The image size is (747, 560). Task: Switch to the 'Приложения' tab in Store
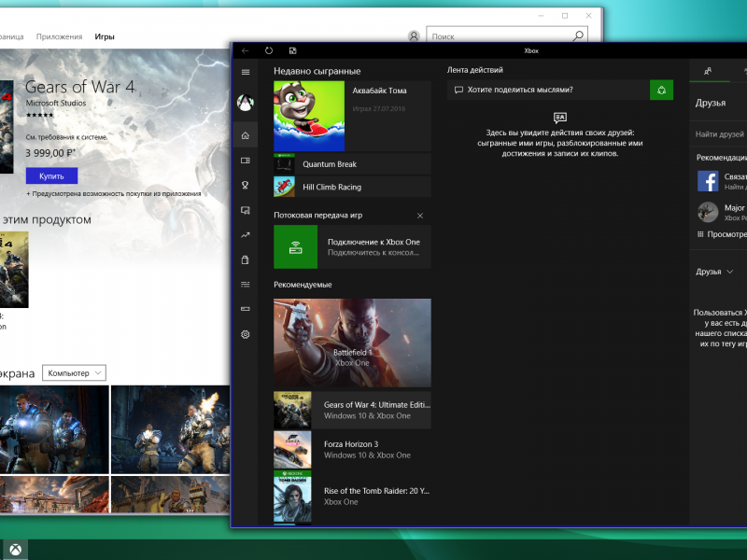[59, 36]
